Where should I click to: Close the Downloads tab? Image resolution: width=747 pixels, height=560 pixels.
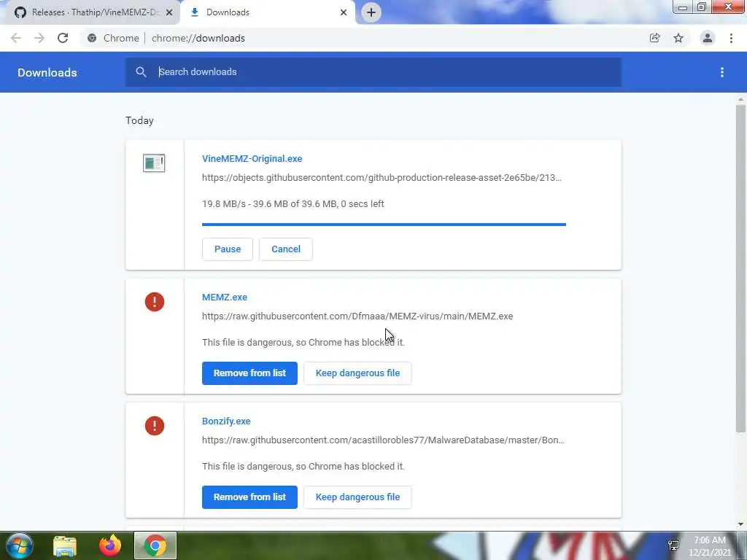point(344,12)
